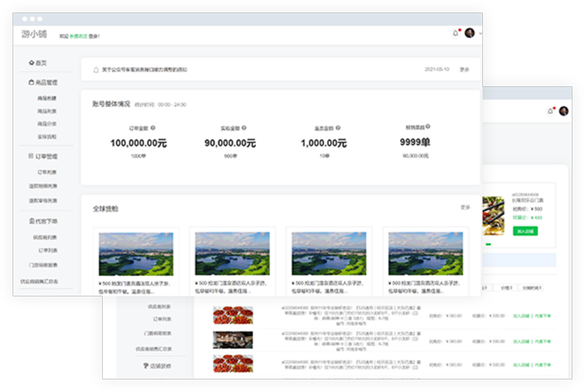Open 商品创建 in the sidebar
Image resolution: width=585 pixels, height=392 pixels.
[47, 98]
